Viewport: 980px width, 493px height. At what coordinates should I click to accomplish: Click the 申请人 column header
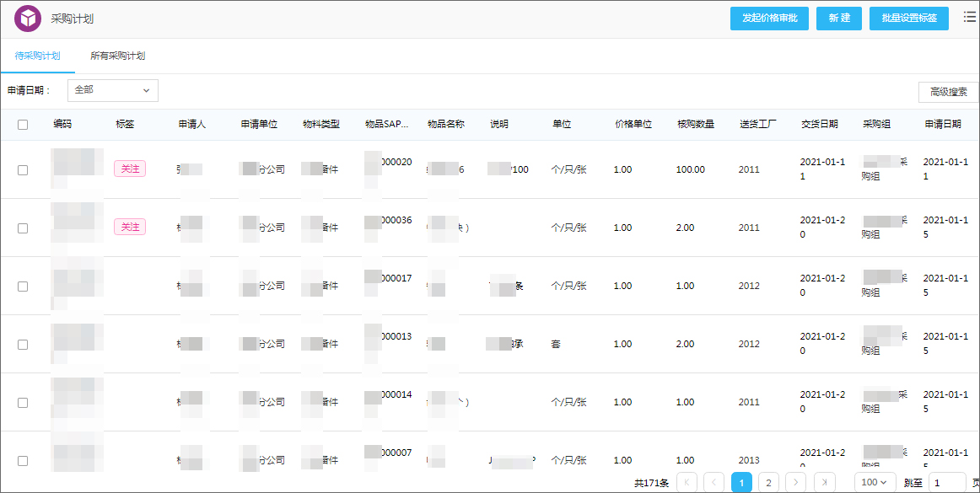point(192,125)
